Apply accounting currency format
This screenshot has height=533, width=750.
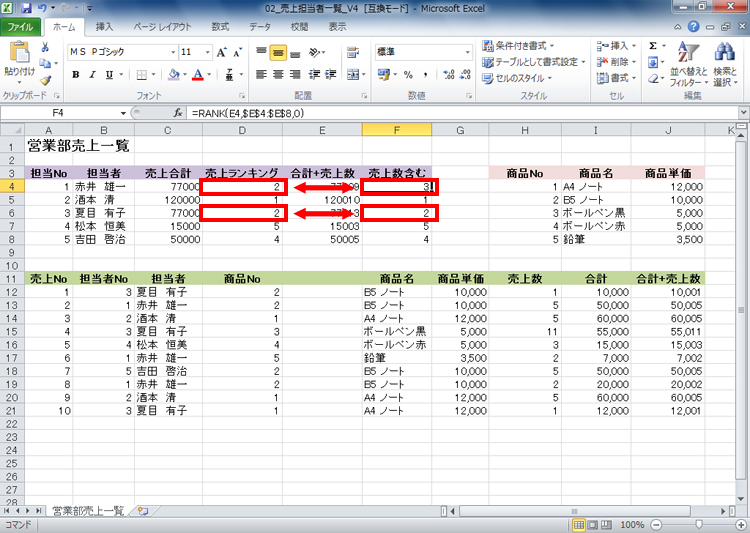tap(383, 74)
